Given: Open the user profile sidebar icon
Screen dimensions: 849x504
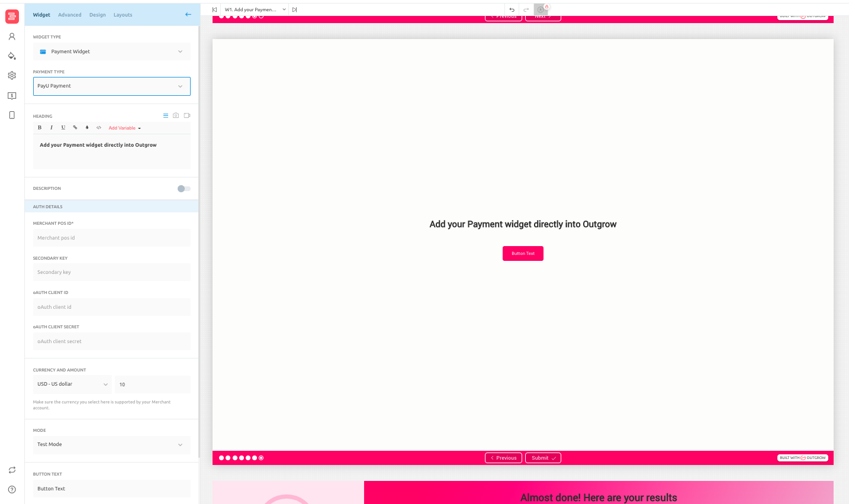Looking at the screenshot, I should coord(12,37).
